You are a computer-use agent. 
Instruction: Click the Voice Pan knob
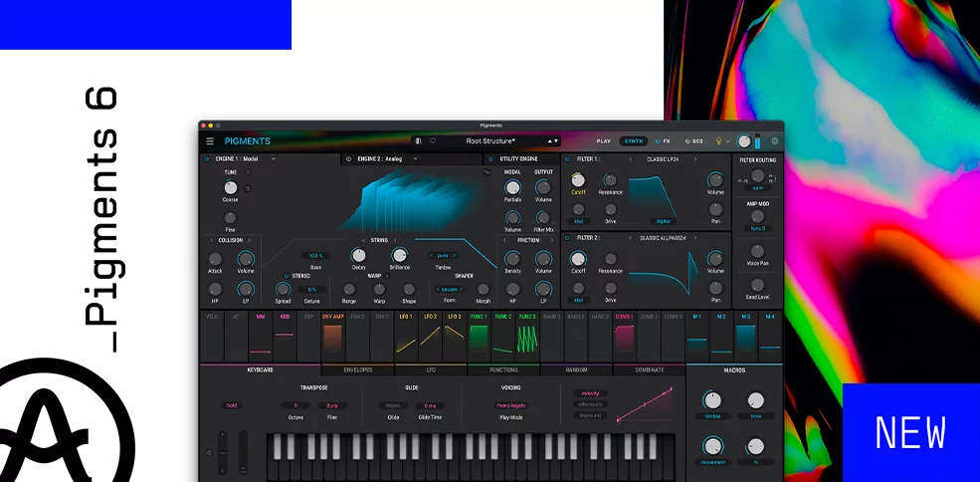(757, 251)
